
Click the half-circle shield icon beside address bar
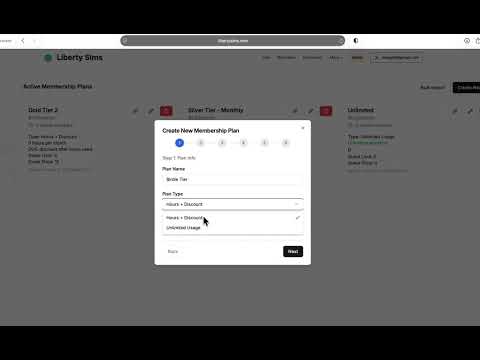356,41
